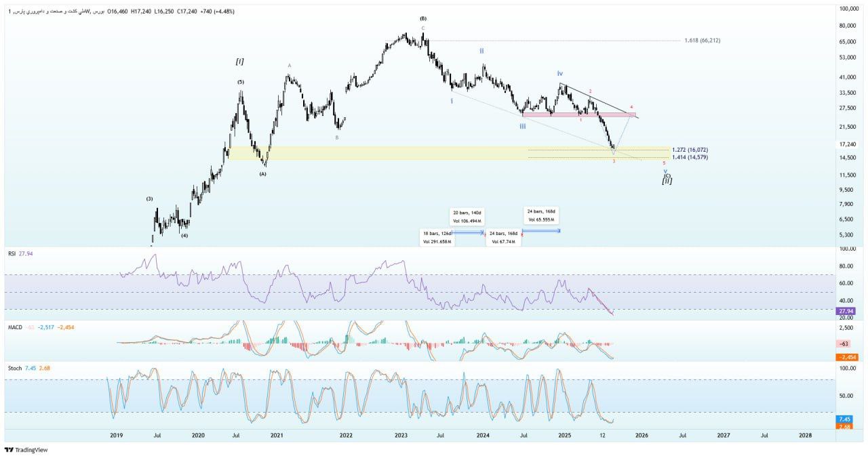Click the 18 bars, 126d measurement box
The image size is (868, 458).
pos(437,237)
